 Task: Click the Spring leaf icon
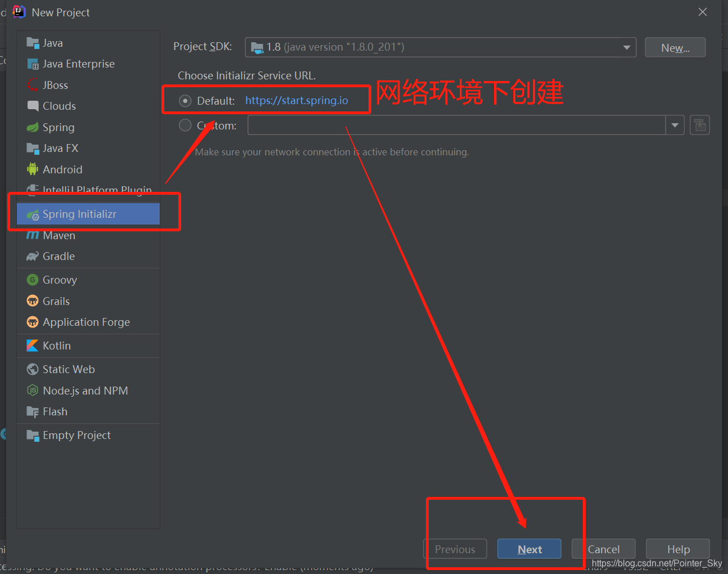33,127
